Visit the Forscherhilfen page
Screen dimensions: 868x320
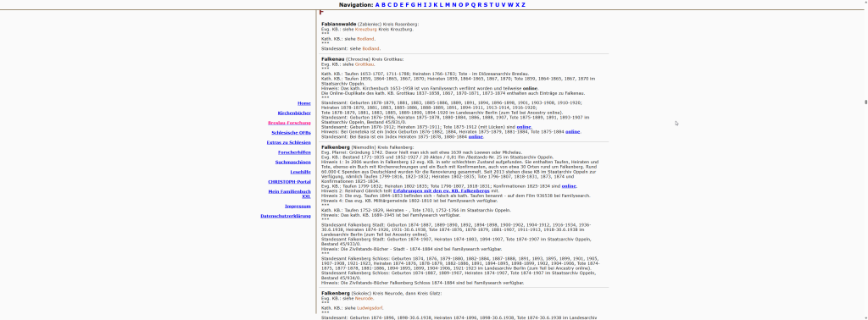click(294, 152)
